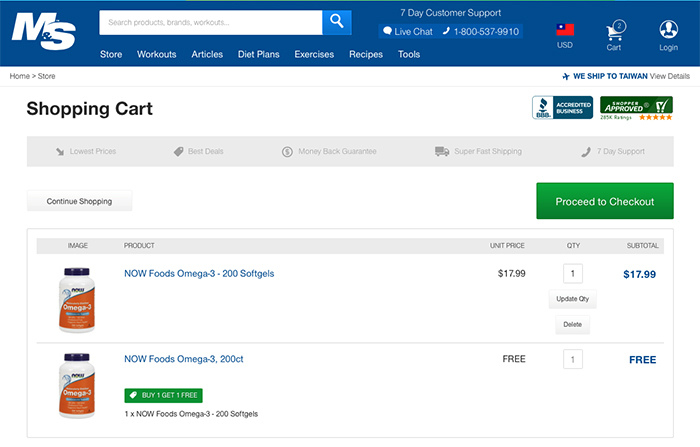Open the Exercises menu
Screen dimensions: 700x447
[x=314, y=54]
